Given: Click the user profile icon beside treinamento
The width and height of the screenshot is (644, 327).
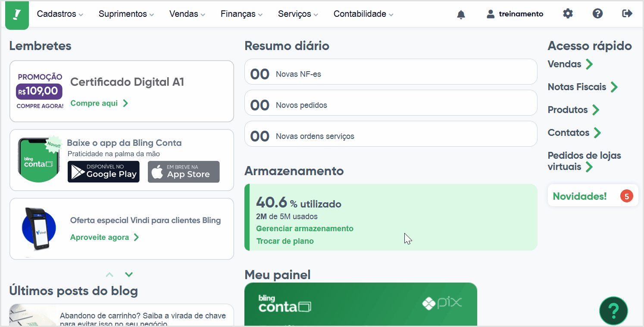Looking at the screenshot, I should [490, 14].
